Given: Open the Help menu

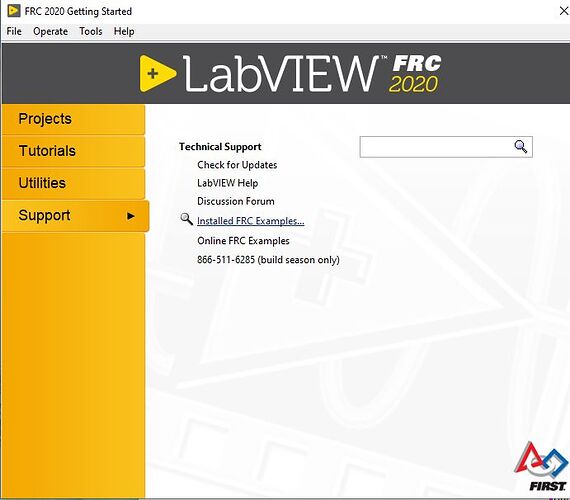Looking at the screenshot, I should (x=124, y=31).
